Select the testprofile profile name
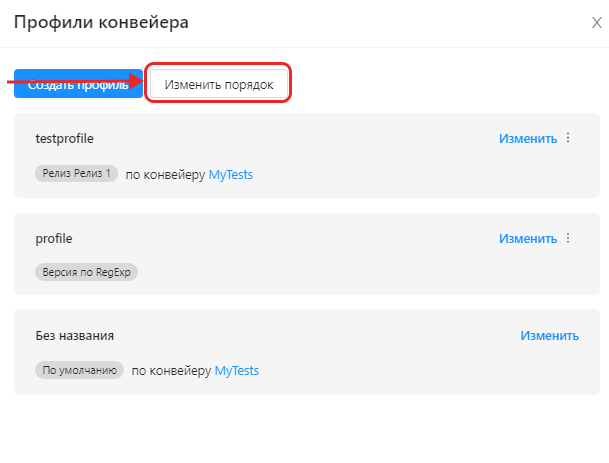This screenshot has width=609, height=463. (64, 139)
